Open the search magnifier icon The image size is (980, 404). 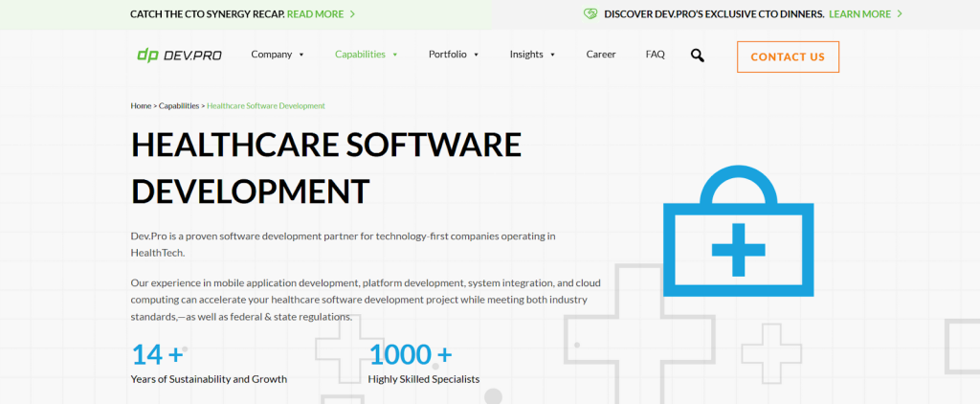(x=697, y=56)
